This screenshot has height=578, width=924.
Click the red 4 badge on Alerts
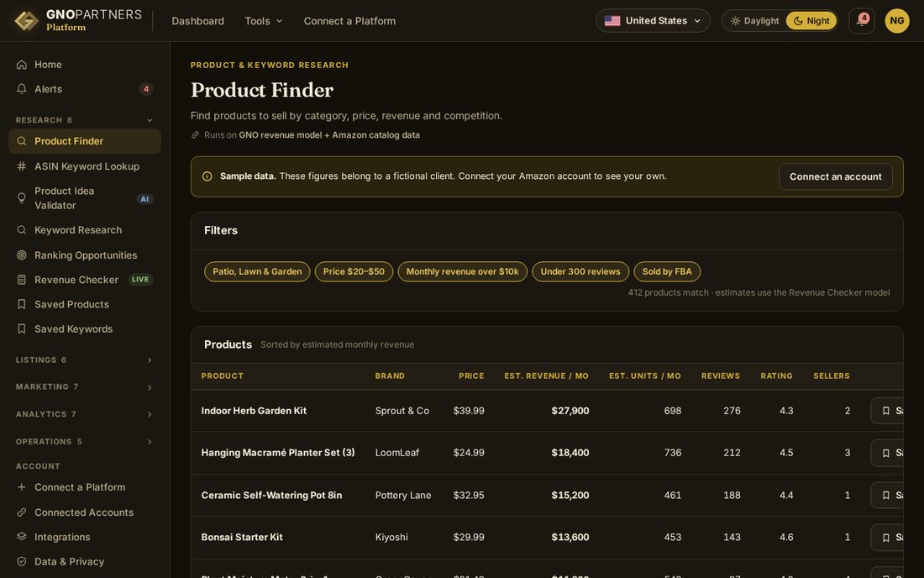[x=146, y=89]
